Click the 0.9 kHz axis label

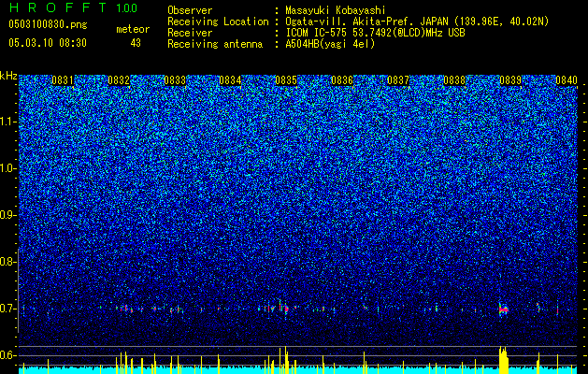7,215
